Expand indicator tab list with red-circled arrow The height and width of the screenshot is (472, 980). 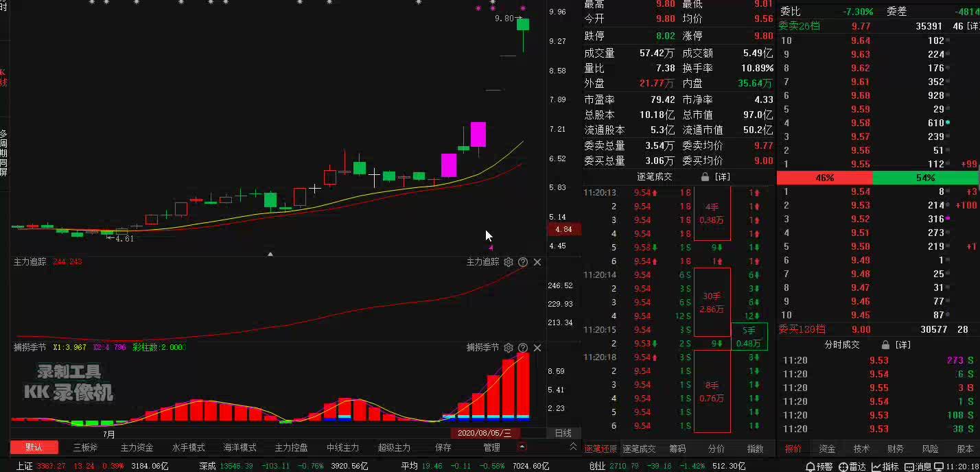pyautogui.click(x=522, y=447)
